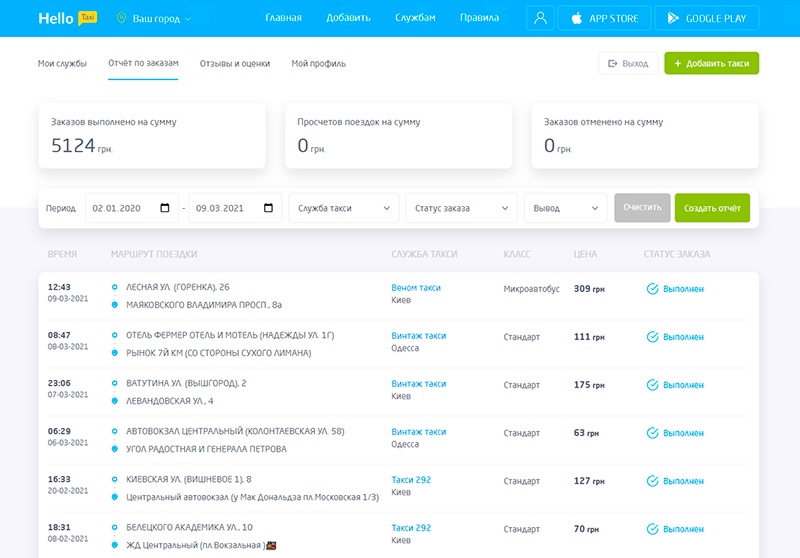This screenshot has width=800, height=558.
Task: Open the Служба такси dropdown
Action: (344, 208)
